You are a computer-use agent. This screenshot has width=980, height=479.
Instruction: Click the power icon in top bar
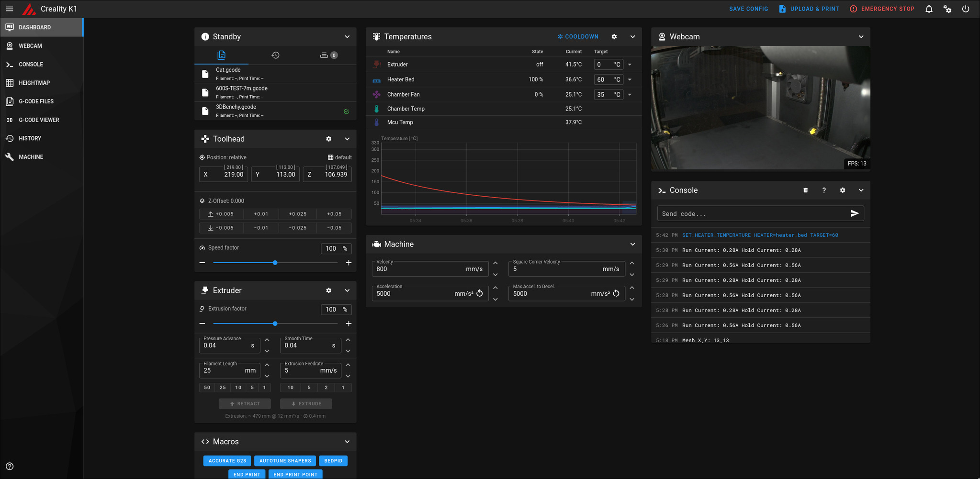966,9
